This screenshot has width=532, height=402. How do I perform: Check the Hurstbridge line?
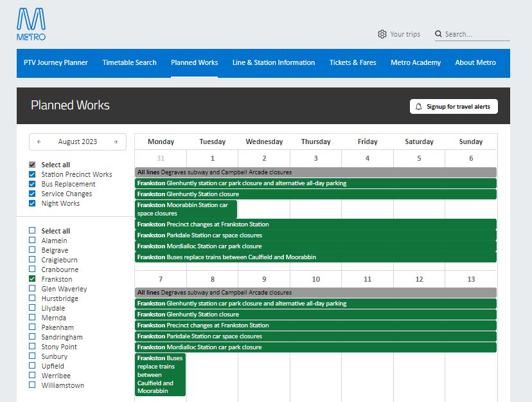click(x=32, y=298)
